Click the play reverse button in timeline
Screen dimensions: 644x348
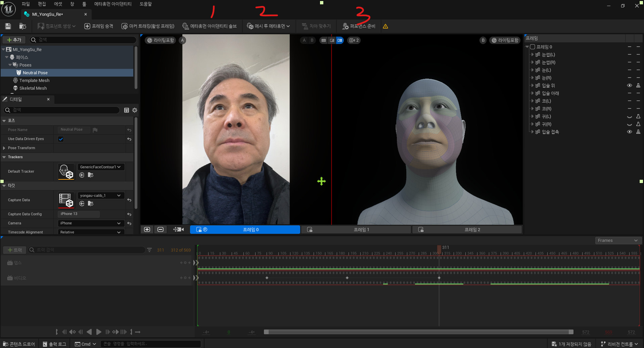pyautogui.click(x=89, y=332)
